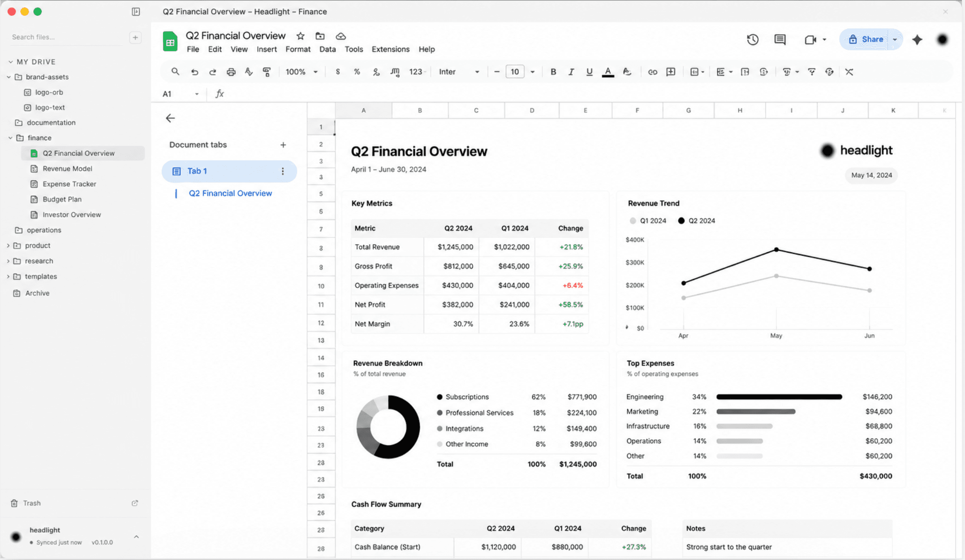Move the document with the folder icon
The width and height of the screenshot is (965, 560).
320,36
